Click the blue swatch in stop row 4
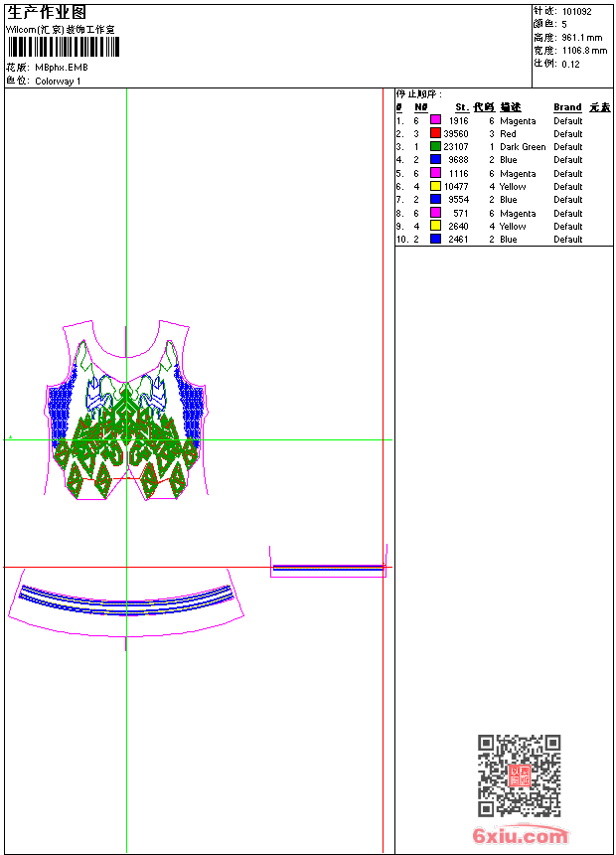The height and width of the screenshot is (855, 616). (x=435, y=159)
